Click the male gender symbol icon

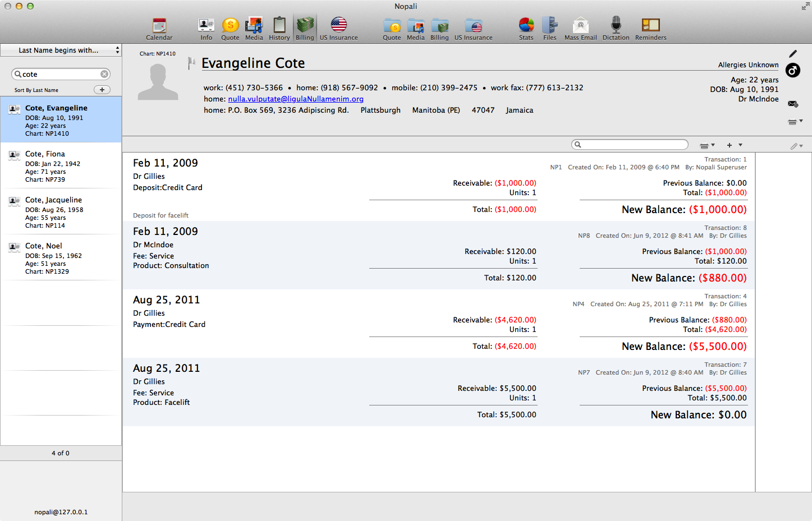[793, 70]
